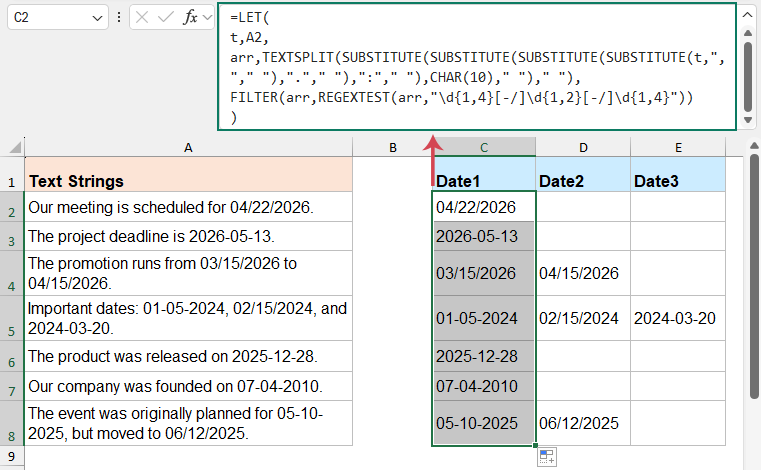Click the three-dot handle next to Name Box
Viewport: 761px width, 470px height.
pyautogui.click(x=119, y=17)
